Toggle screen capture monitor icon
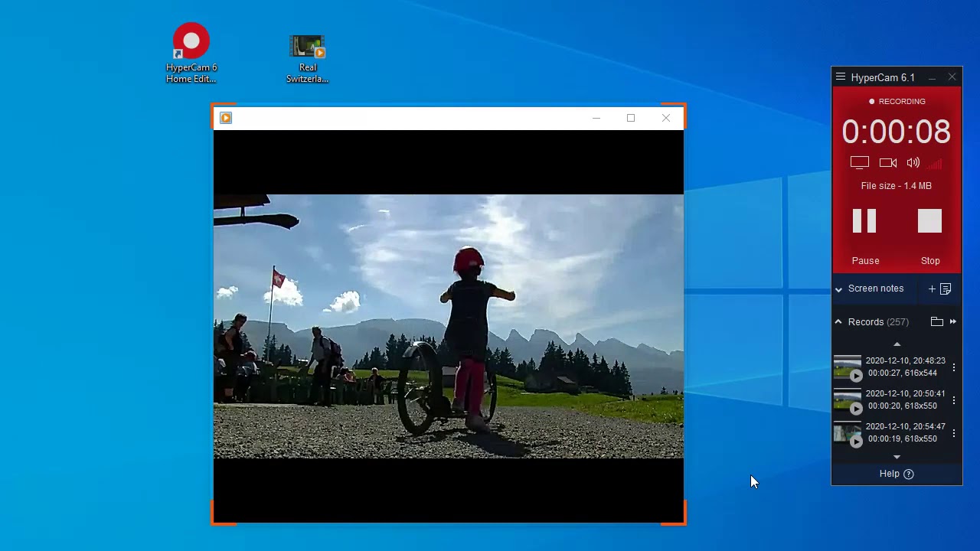 tap(860, 162)
